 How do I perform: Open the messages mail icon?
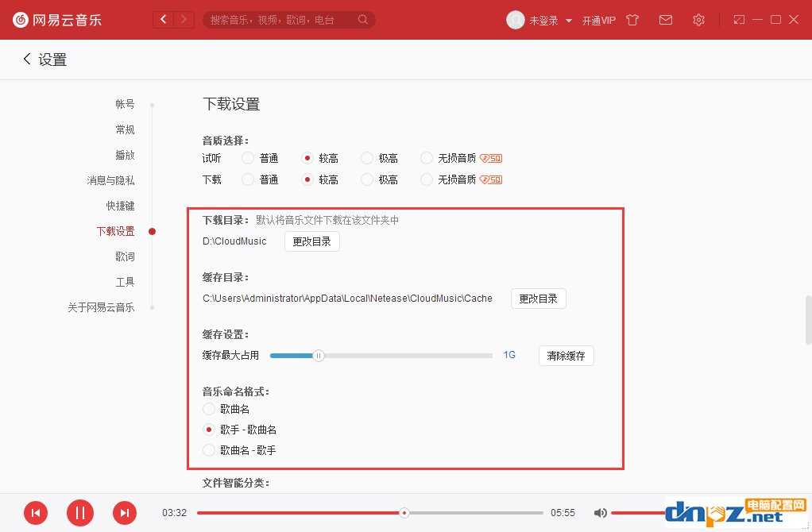tap(666, 20)
